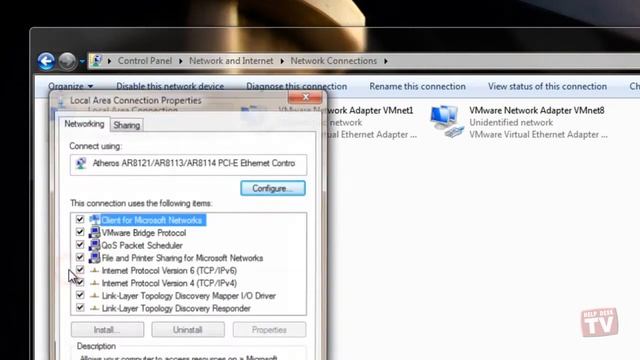Toggle Client for Microsoft Networks checkbox
This screenshot has width=640, height=360.
click(80, 220)
